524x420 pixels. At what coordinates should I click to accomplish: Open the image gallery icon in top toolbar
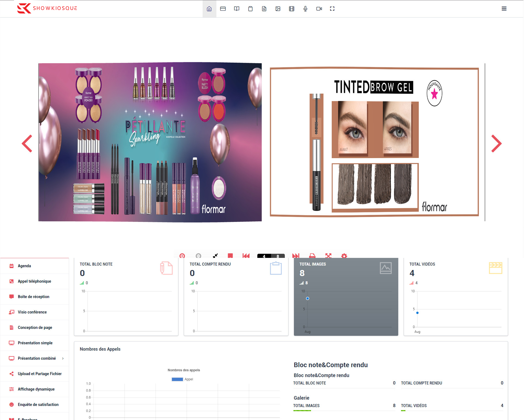(x=278, y=9)
